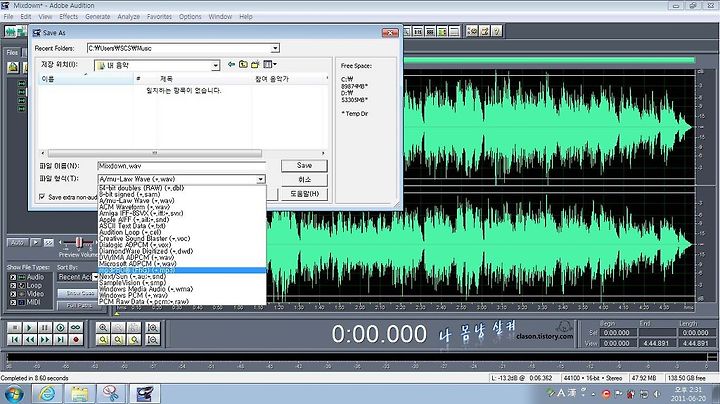Toggle the MIDI file type checkbox
This screenshot has width=720, height=404.
pyautogui.click(x=13, y=302)
